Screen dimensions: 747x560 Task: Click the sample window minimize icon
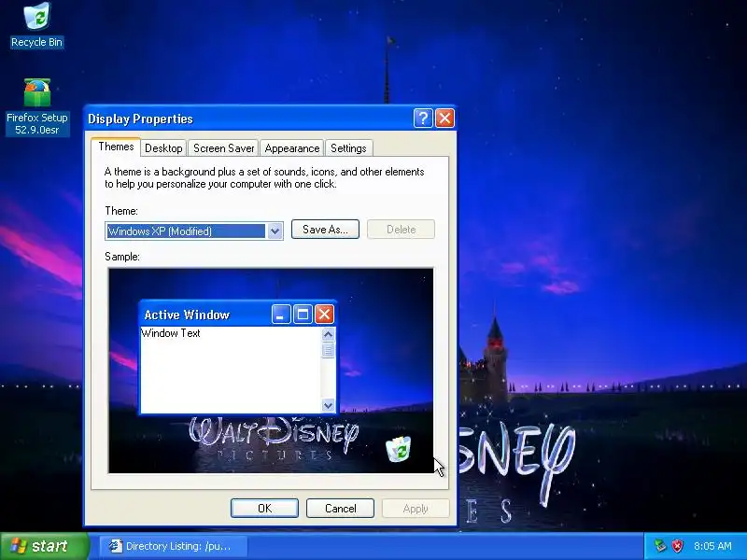tap(281, 315)
